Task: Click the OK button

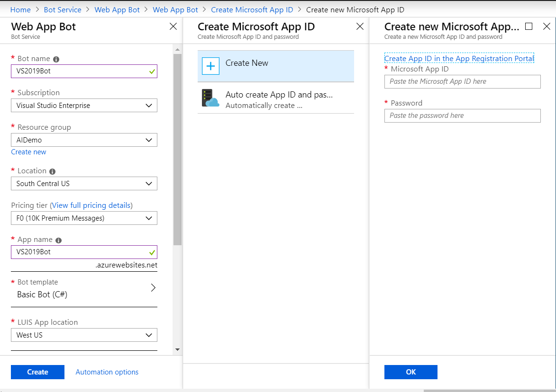Action: tap(410, 372)
